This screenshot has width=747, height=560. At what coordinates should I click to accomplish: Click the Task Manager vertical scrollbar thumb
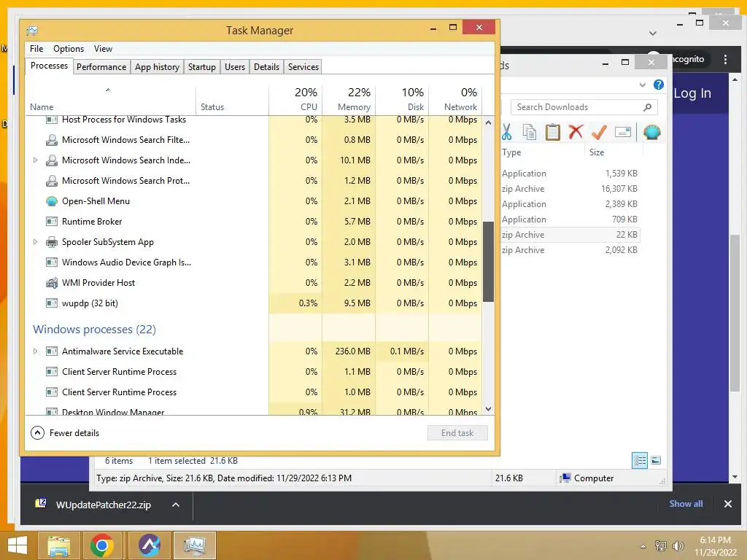click(488, 262)
